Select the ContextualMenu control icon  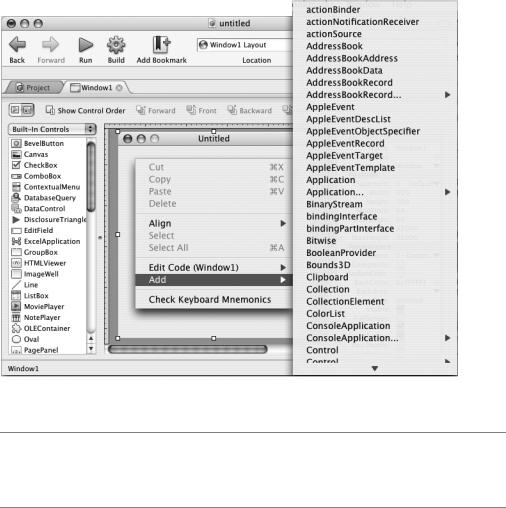pos(16,187)
